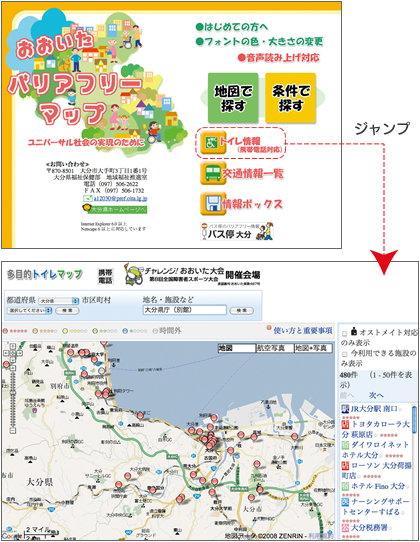Click the 検索 button beside municipality dropdown
This screenshot has height=542, width=420.
click(67, 310)
